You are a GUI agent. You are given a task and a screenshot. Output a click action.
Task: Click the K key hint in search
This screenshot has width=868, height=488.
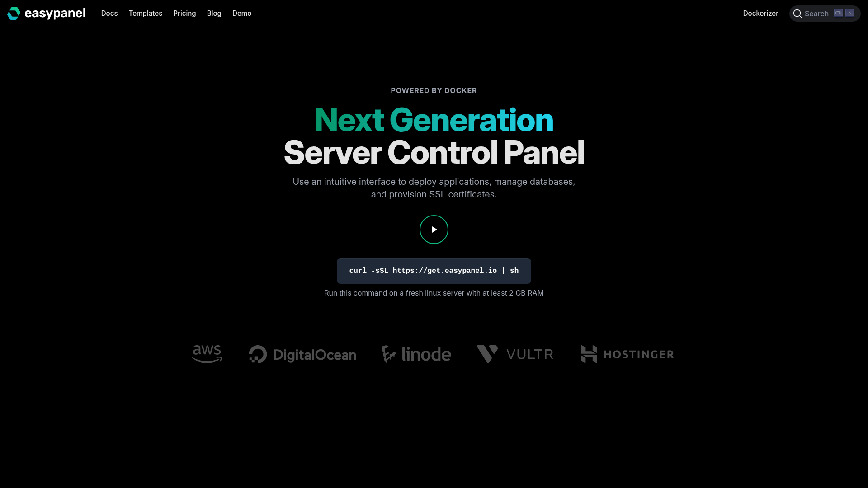coord(850,13)
